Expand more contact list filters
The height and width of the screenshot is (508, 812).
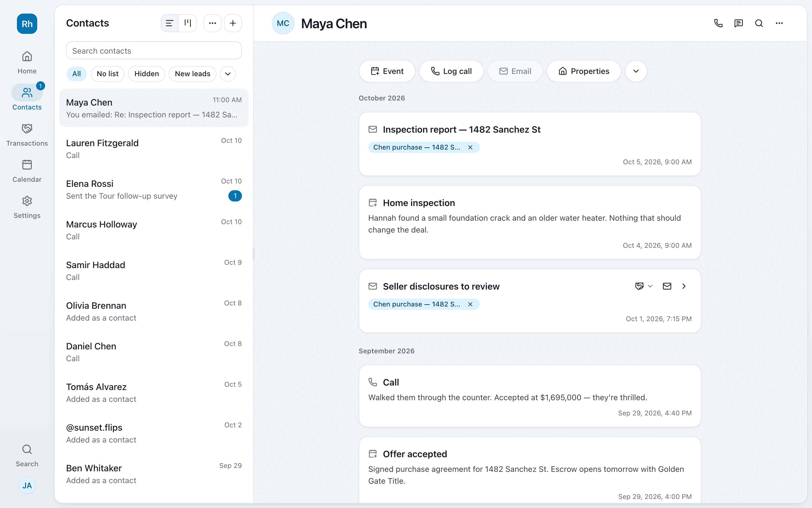coord(228,74)
